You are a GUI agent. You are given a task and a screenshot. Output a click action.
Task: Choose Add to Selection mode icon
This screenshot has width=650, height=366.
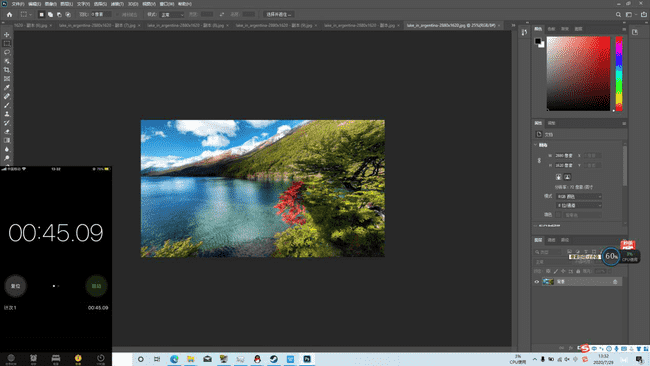(50, 15)
